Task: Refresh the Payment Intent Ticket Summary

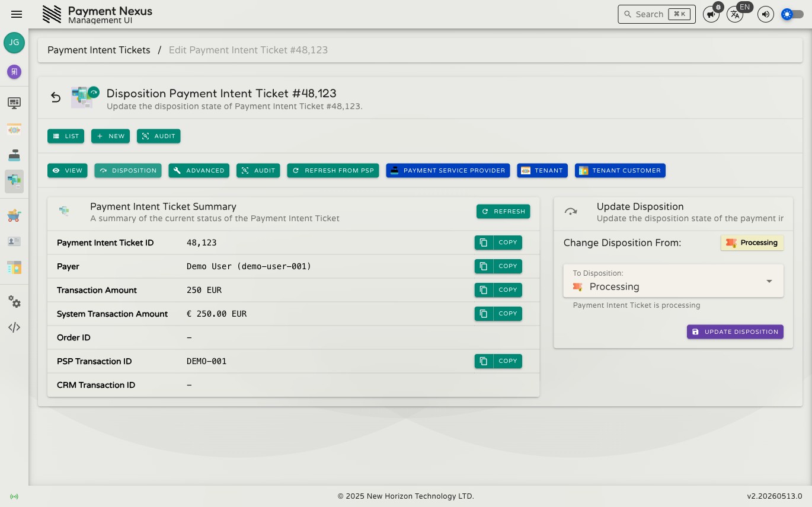Action: pos(503,212)
